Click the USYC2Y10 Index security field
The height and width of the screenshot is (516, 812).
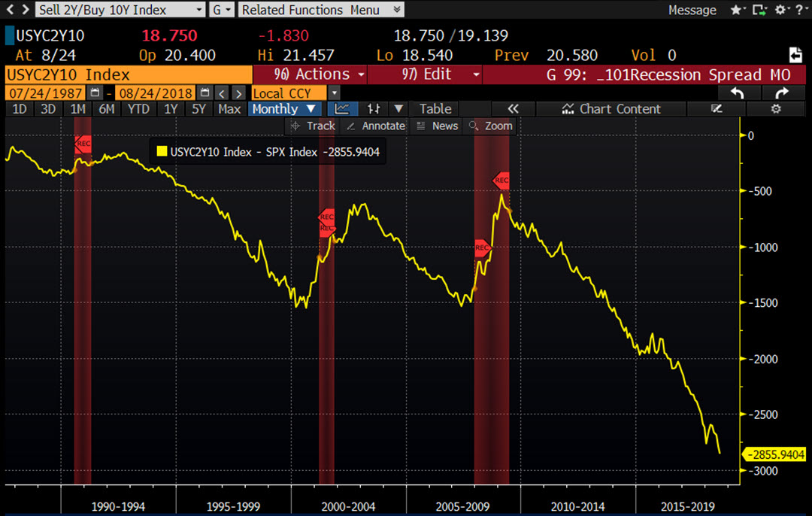(129, 74)
